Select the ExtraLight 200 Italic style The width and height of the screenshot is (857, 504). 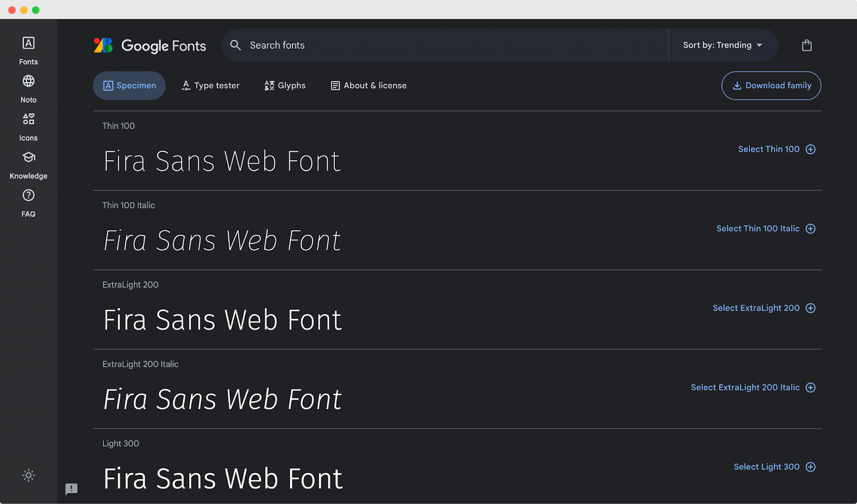pyautogui.click(x=753, y=387)
